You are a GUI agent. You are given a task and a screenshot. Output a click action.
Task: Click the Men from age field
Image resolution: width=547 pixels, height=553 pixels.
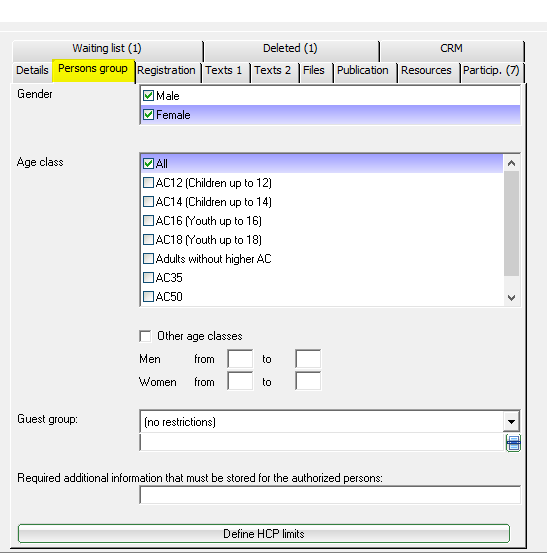[240, 359]
